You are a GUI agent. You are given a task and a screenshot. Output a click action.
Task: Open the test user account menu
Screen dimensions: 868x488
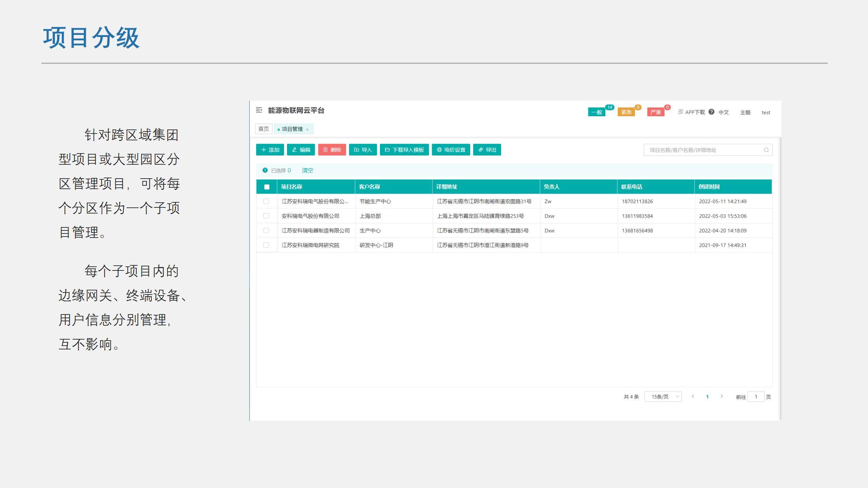766,113
